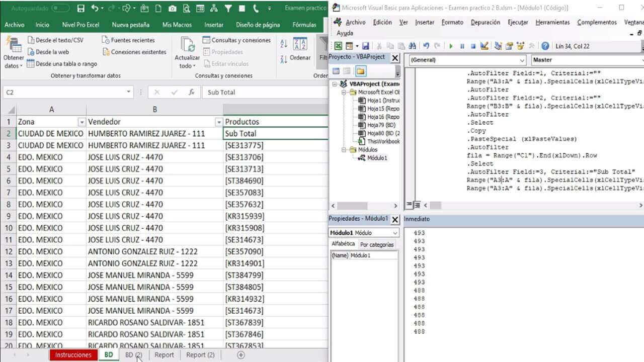The image size is (644, 362).
Task: Click the Save icon in Excel quick access toolbar
Action: click(81, 9)
